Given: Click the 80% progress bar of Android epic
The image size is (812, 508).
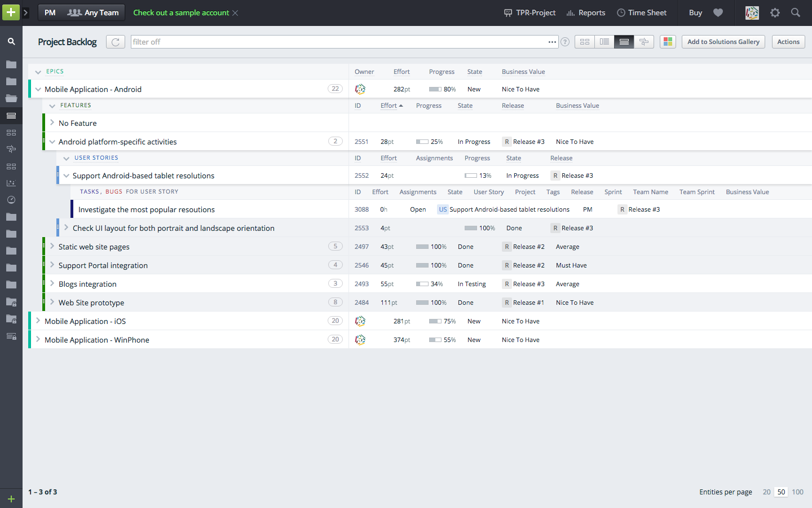Looking at the screenshot, I should tap(435, 89).
